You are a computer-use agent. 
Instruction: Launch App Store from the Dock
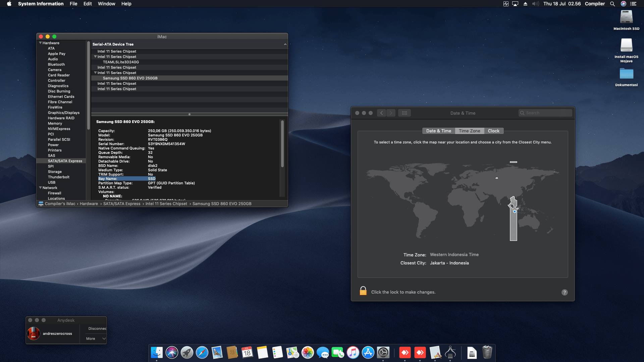368,353
